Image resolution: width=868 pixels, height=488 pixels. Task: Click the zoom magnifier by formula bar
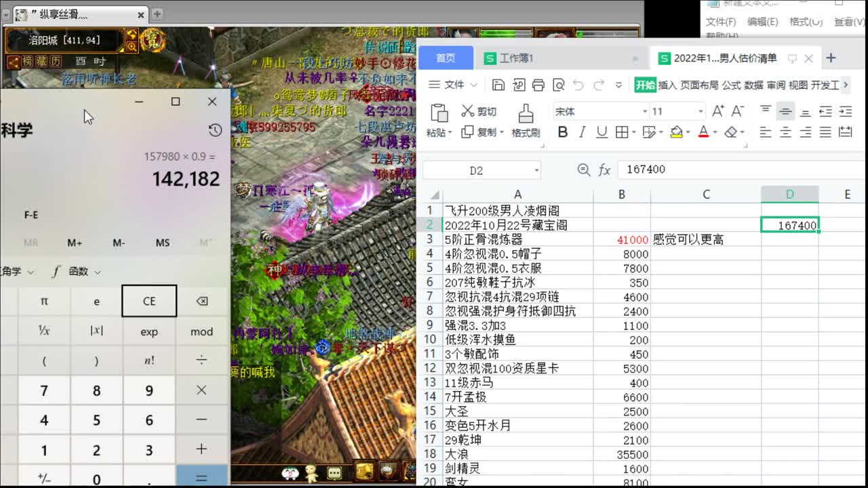pyautogui.click(x=583, y=170)
